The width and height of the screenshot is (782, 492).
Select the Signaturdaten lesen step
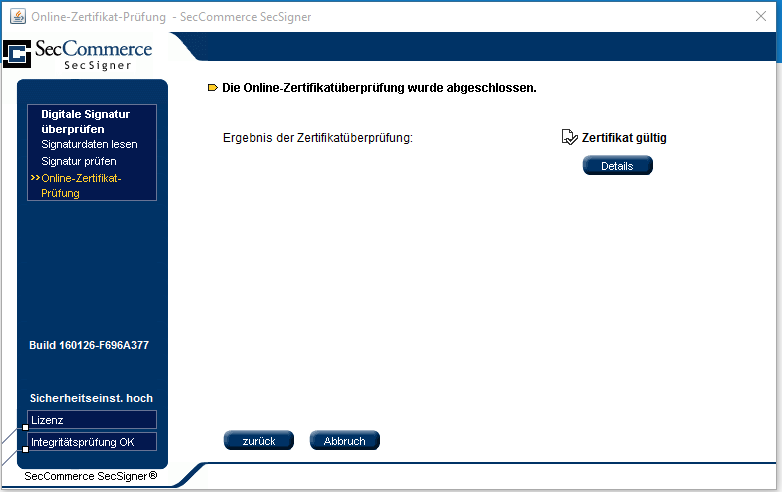[89, 145]
